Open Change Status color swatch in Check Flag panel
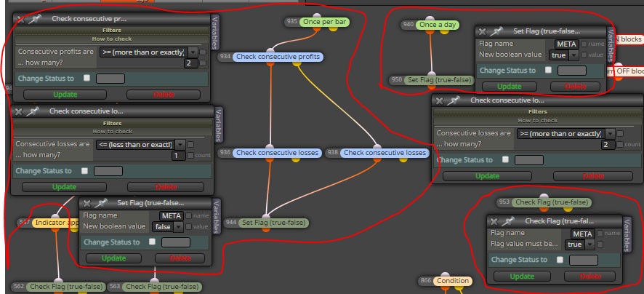644x294 pixels. pos(583,260)
